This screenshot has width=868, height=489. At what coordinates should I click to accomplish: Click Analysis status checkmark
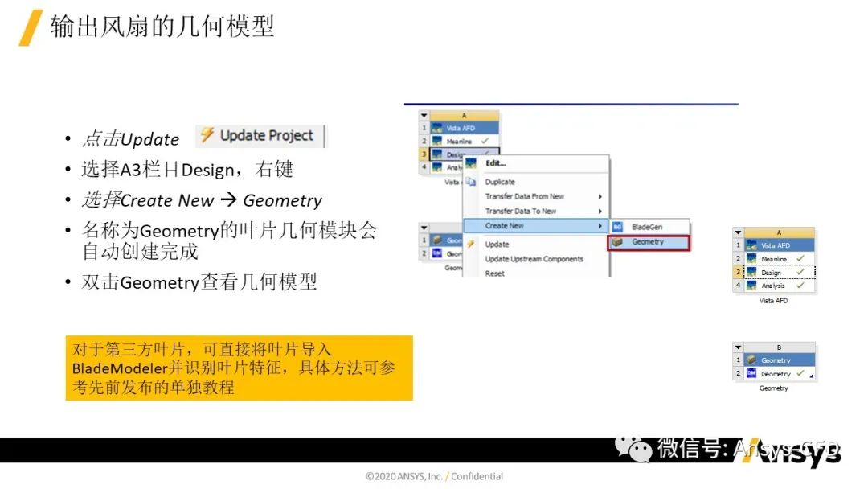click(x=800, y=286)
